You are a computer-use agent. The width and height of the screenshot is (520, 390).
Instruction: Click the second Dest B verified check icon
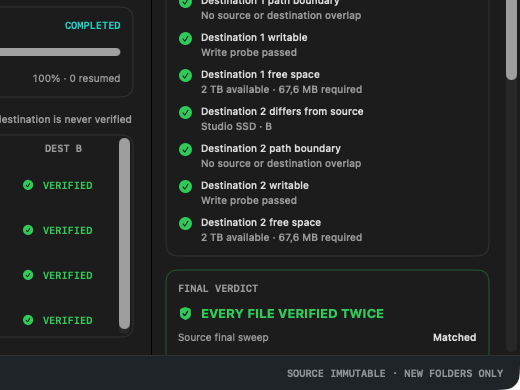click(x=28, y=230)
